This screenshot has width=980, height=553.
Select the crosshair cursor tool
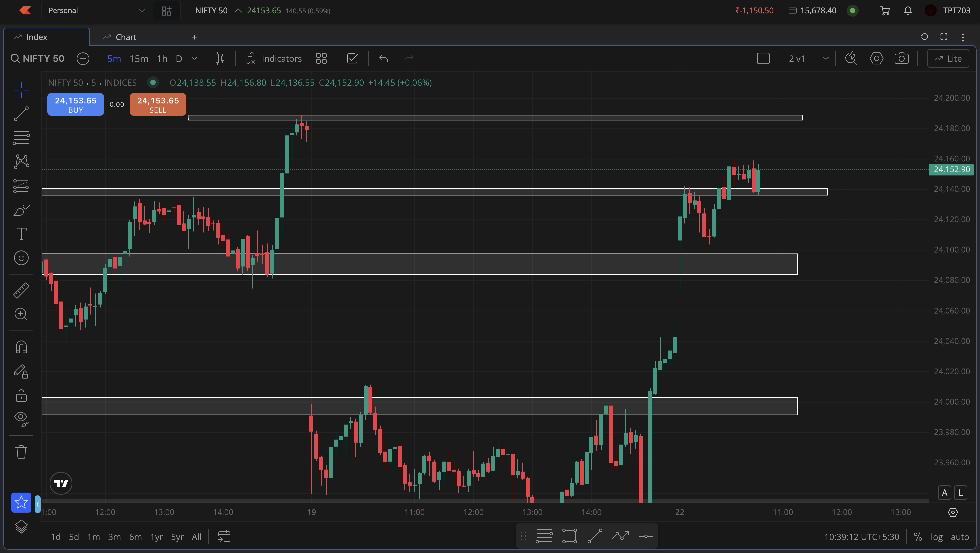click(21, 90)
